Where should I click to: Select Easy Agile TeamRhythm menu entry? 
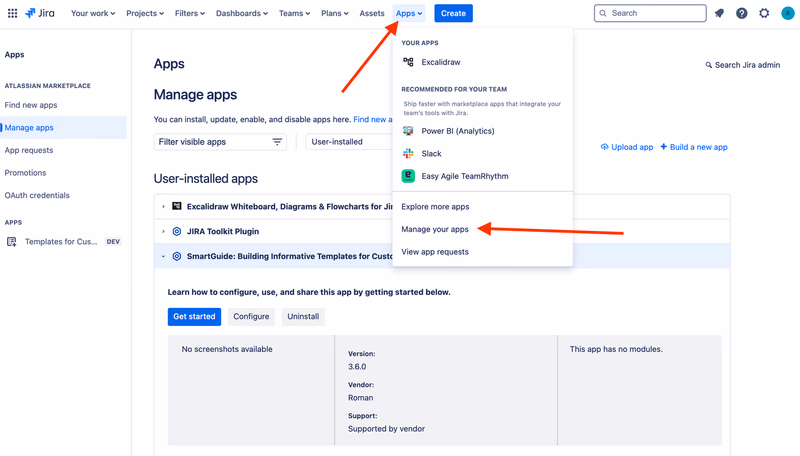coord(483,176)
